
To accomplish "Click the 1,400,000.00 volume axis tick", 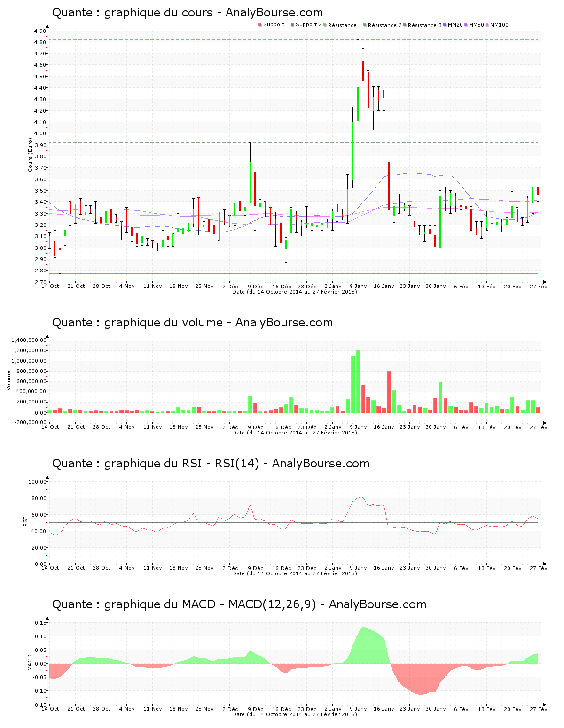I will coord(29,341).
